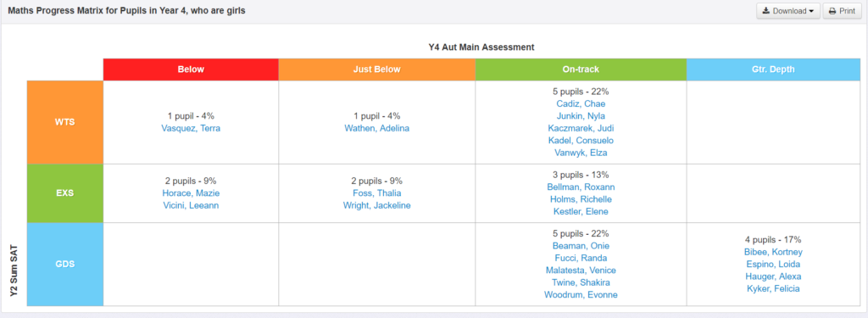Image resolution: width=868 pixels, height=318 pixels.
Task: Open pupil Wathen, Adelina
Action: [377, 129]
